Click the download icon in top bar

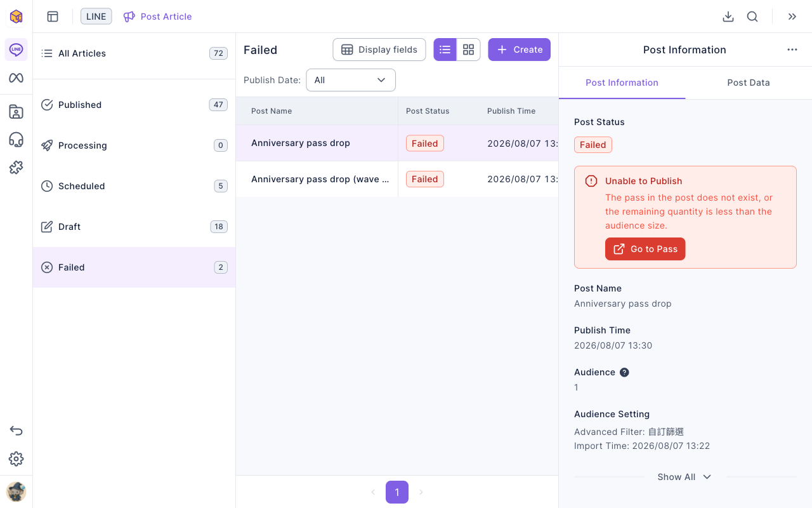click(728, 17)
